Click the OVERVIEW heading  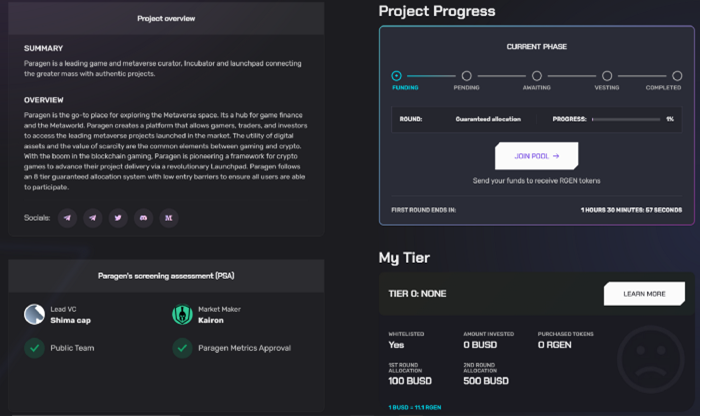tap(43, 100)
